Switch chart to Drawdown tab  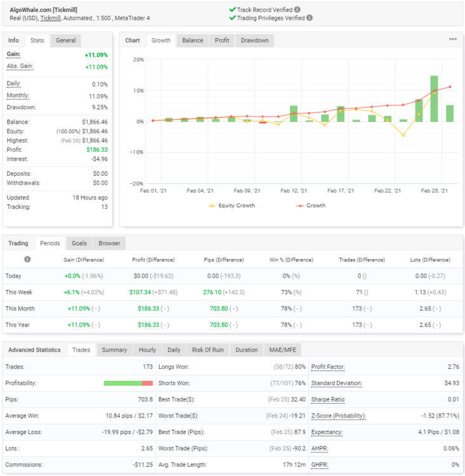click(x=255, y=41)
